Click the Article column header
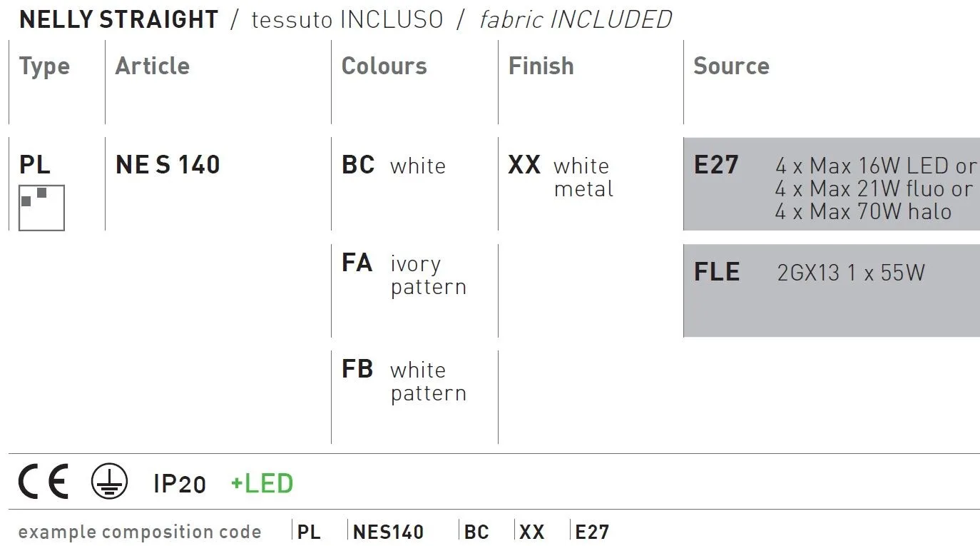Viewport: 980px width, 546px height. tap(153, 66)
